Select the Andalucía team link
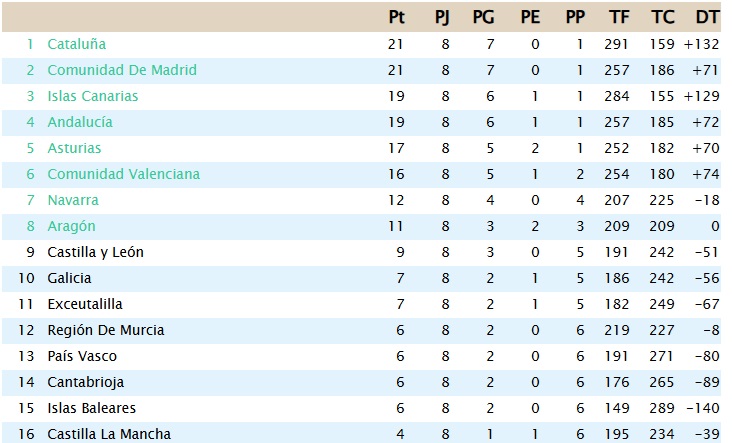The width and height of the screenshot is (732, 443). (79, 122)
